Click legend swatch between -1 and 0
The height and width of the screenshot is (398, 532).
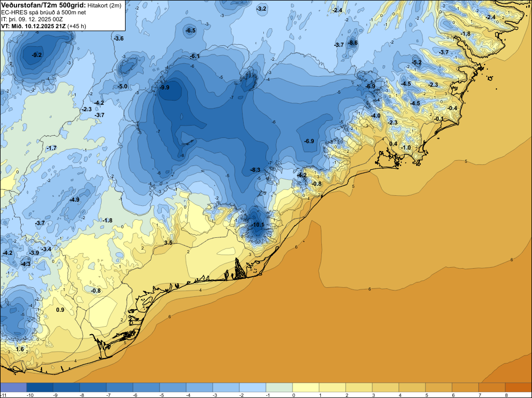[279, 387]
